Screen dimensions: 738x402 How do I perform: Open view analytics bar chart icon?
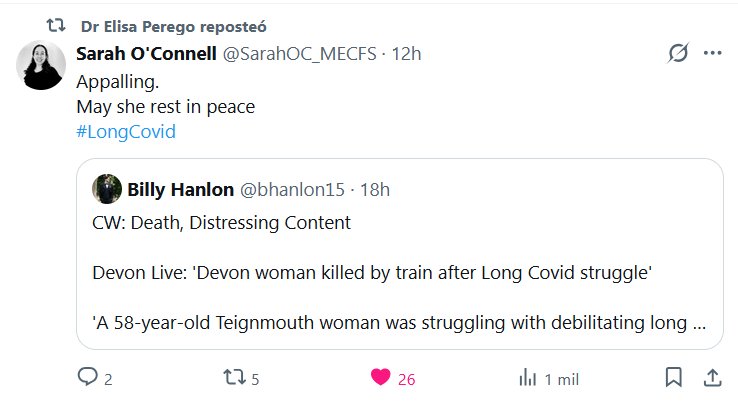[x=526, y=378]
